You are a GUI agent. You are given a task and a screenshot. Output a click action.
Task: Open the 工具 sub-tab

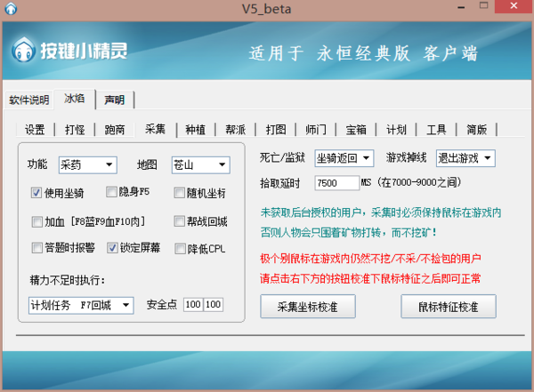pyautogui.click(x=436, y=130)
